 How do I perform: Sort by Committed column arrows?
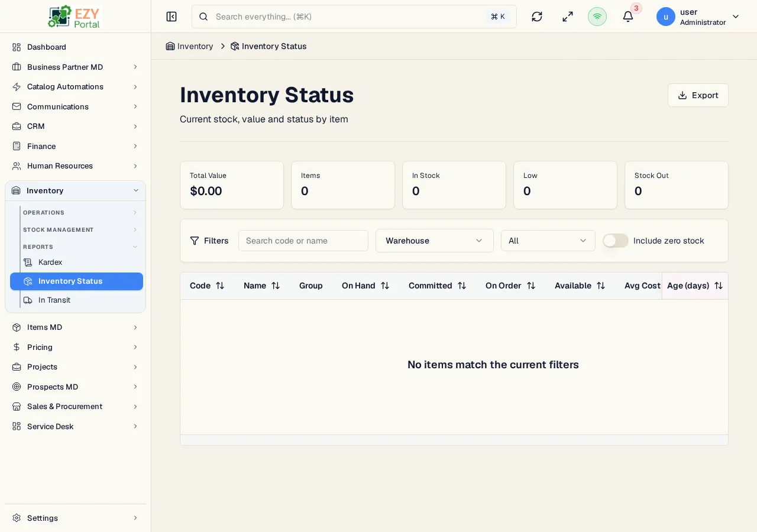pos(462,286)
